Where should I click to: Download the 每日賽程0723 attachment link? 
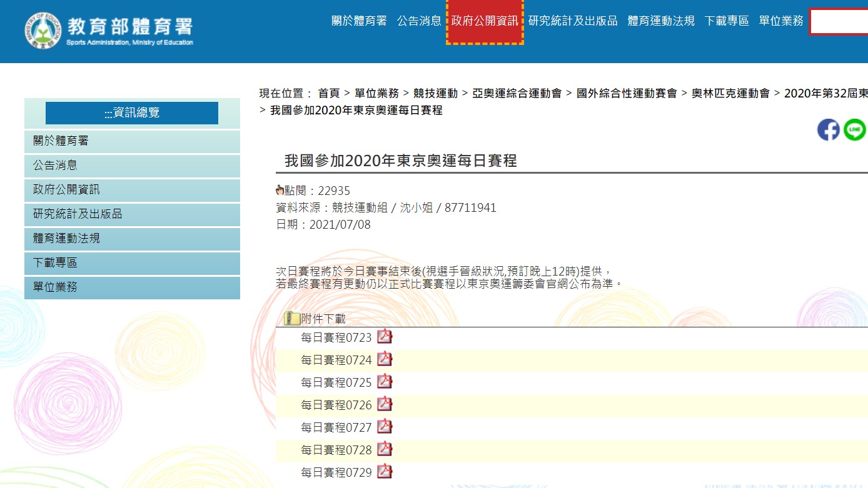pyautogui.click(x=336, y=338)
